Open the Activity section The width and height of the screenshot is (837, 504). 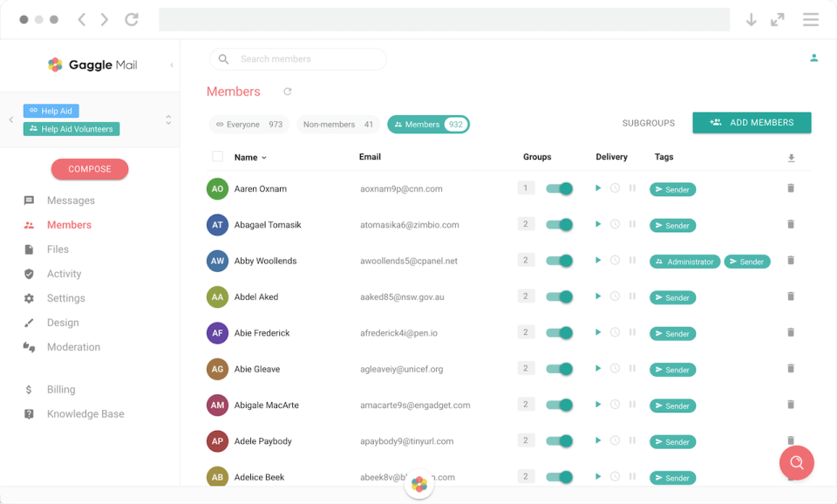(69, 273)
